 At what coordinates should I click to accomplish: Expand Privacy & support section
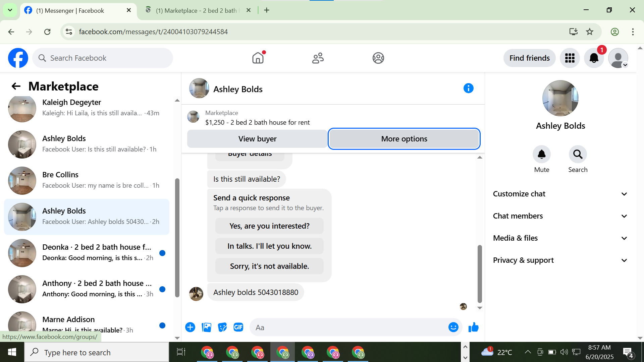point(559,260)
